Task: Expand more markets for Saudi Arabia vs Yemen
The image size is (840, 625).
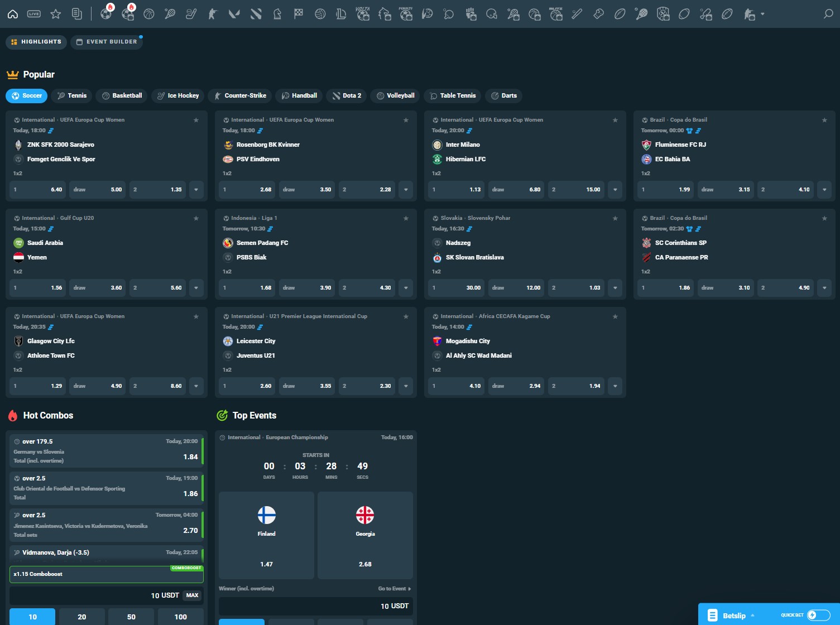Action: (196, 288)
